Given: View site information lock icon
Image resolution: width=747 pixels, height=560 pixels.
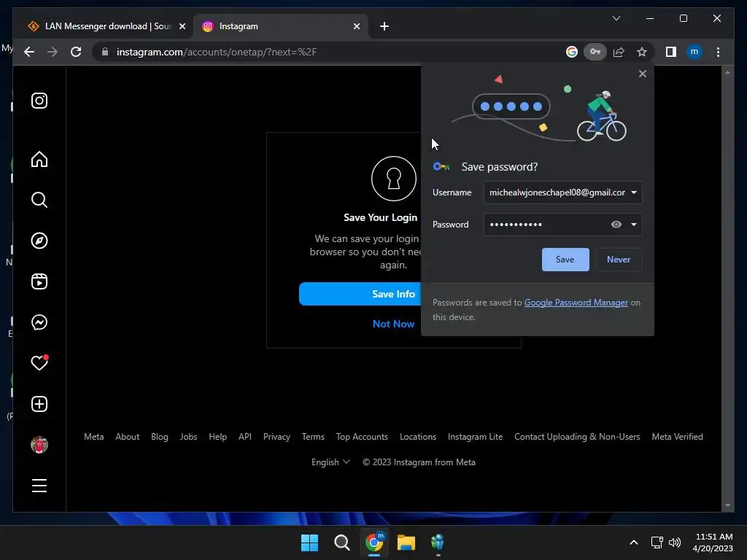Looking at the screenshot, I should 105,52.
